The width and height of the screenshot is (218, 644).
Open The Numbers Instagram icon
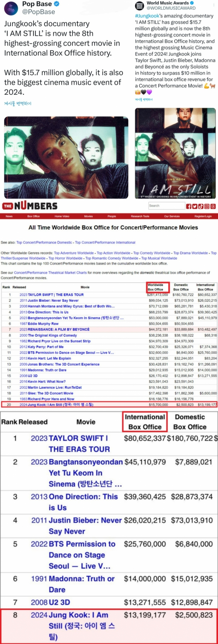coord(207,206)
